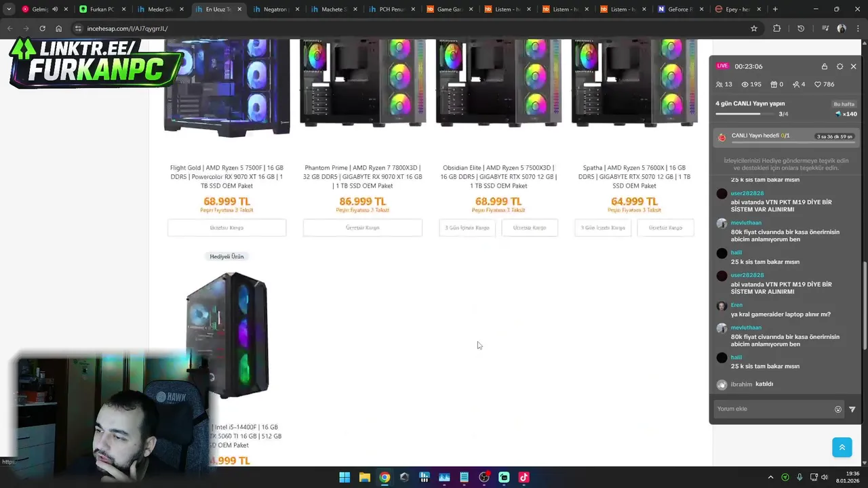
Task: Open live panel settings gear
Action: click(840, 66)
